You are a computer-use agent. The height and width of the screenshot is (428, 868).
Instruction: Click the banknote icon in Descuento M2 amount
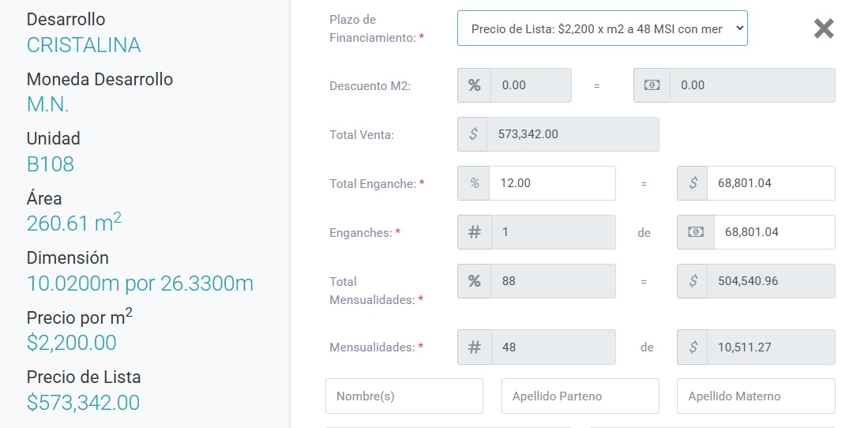pos(652,85)
